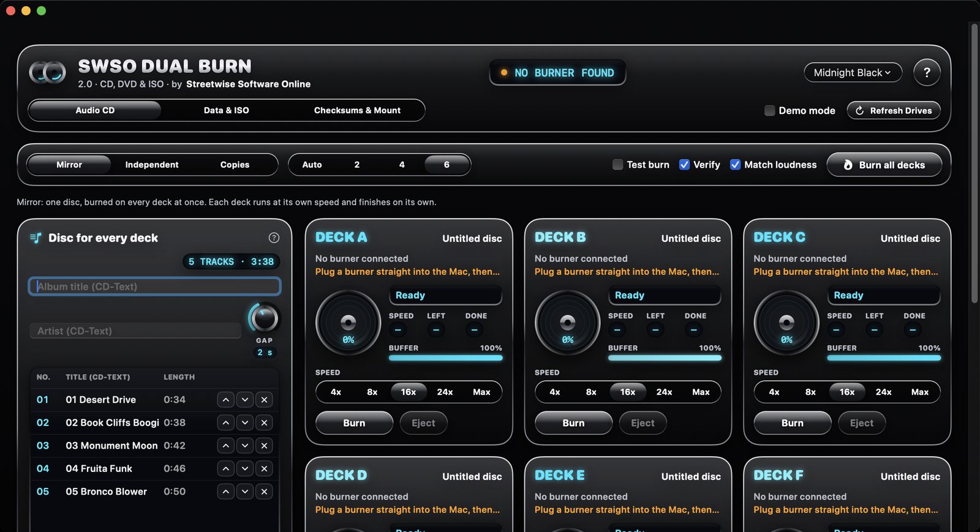Viewport: 980px width, 532px height.
Task: Remove track 02 Book Cliffs Boogie
Action: point(264,422)
